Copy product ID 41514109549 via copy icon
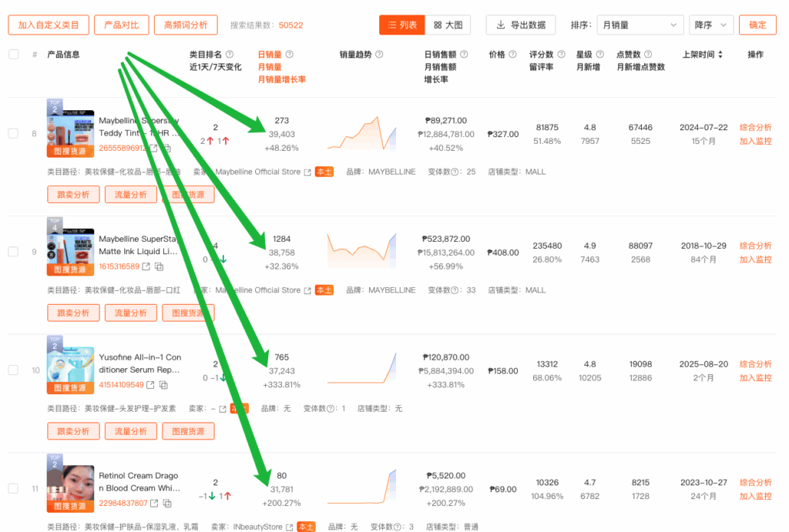Screen dimensions: 789x532 165,385
